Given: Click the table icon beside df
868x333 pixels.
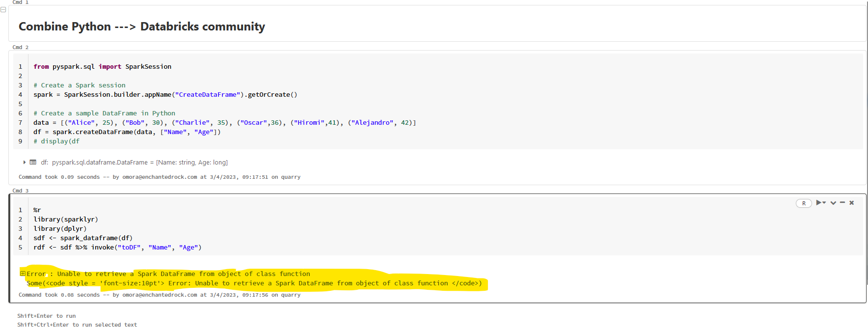Looking at the screenshot, I should tap(33, 162).
